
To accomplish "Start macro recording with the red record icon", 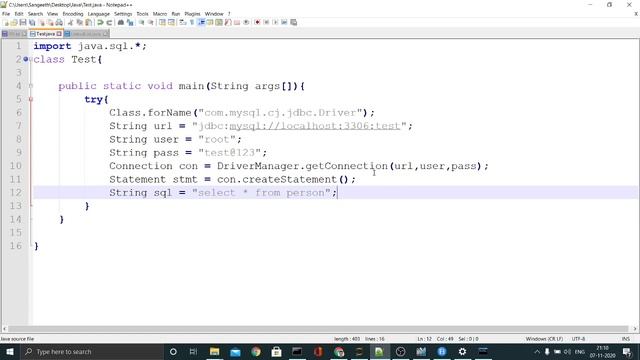I will (257, 22).
